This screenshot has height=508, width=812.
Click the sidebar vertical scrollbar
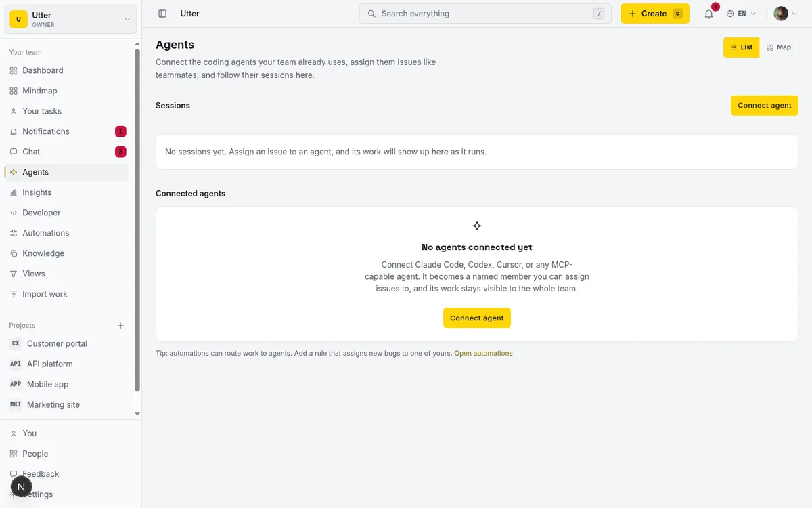[137, 220]
